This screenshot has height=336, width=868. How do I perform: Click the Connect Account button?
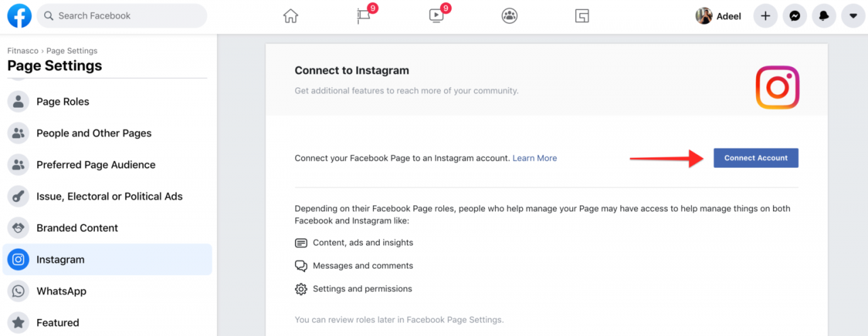pos(756,158)
